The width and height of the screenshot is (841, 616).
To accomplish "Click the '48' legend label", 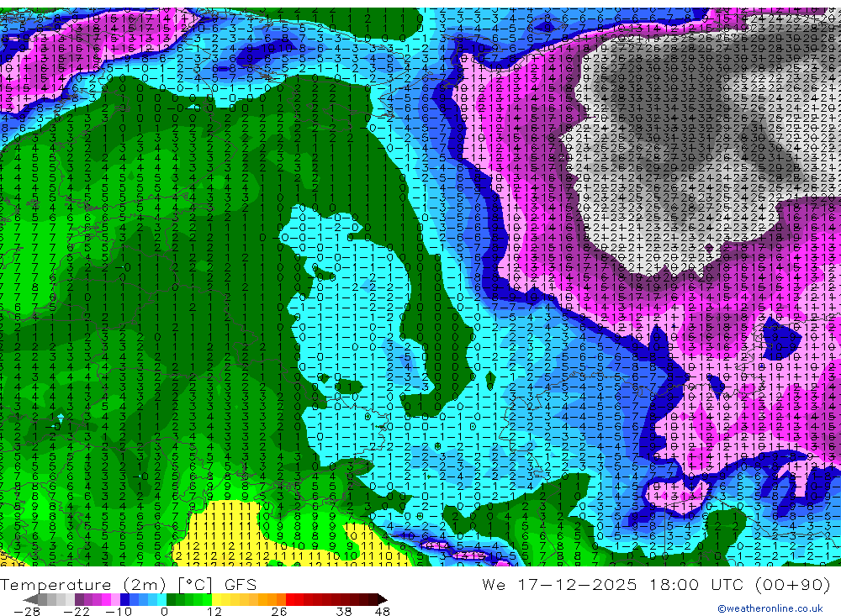I will pos(383,612).
